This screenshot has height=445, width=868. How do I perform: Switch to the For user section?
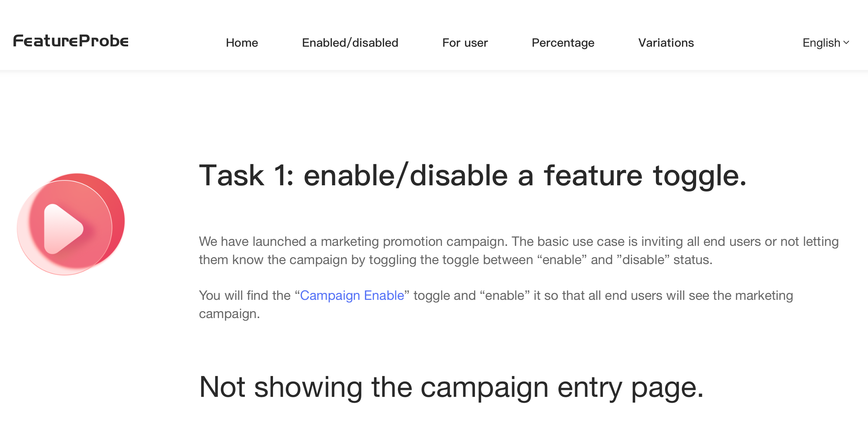(465, 43)
